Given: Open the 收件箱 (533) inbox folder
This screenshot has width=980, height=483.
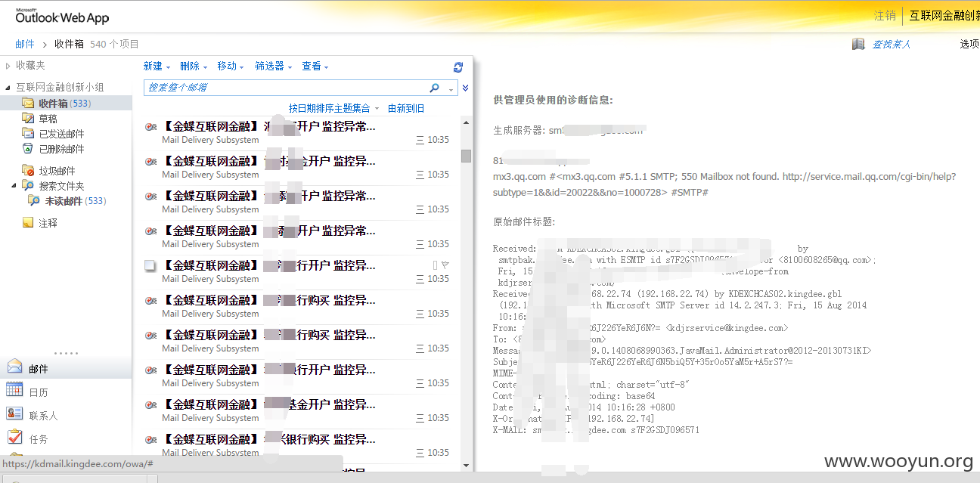Looking at the screenshot, I should [x=65, y=104].
